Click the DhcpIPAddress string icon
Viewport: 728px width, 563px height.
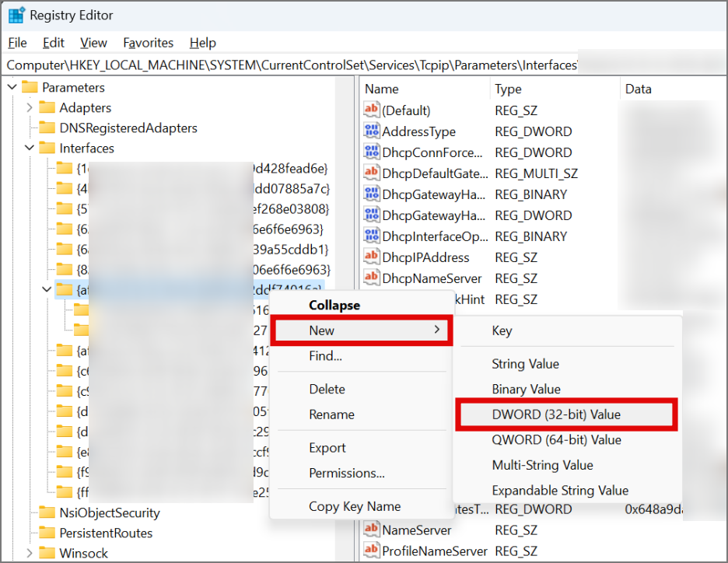(372, 257)
